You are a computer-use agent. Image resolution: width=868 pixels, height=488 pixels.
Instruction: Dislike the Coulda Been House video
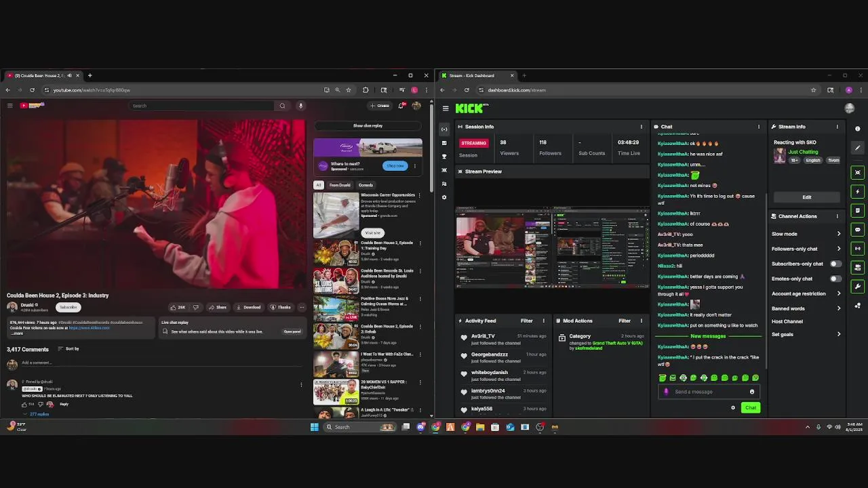tap(196, 307)
